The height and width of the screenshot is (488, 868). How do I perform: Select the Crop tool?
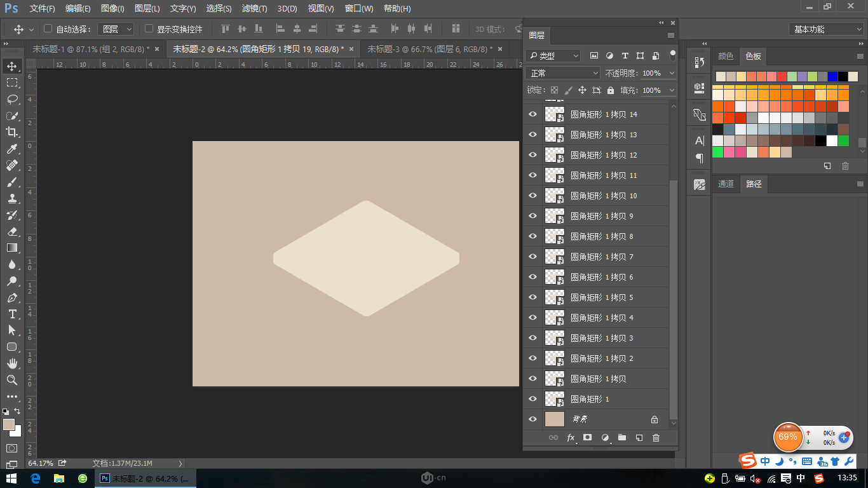pyautogui.click(x=13, y=132)
